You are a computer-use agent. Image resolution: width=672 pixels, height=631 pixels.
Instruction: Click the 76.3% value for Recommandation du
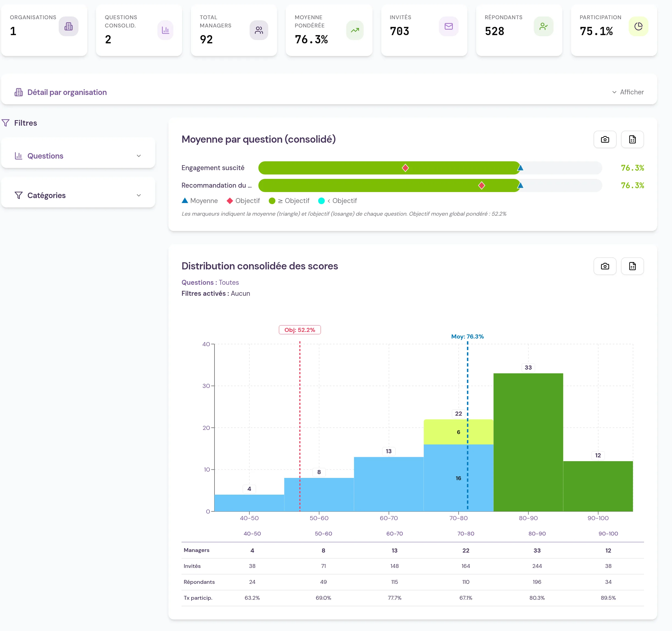point(633,185)
